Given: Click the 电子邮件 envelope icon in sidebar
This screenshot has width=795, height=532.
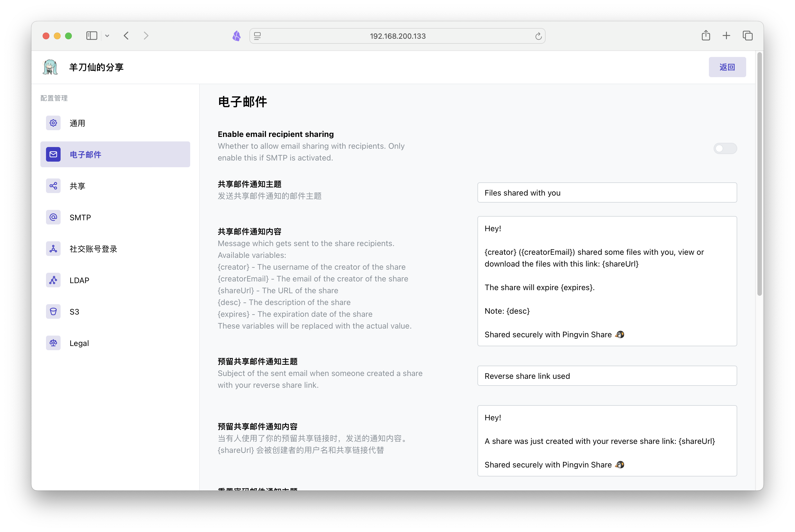Looking at the screenshot, I should tap(53, 154).
